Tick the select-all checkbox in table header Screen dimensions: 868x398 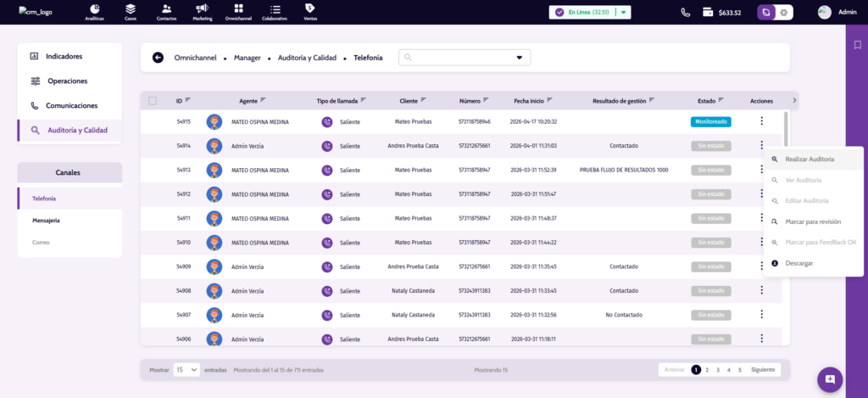(x=153, y=100)
